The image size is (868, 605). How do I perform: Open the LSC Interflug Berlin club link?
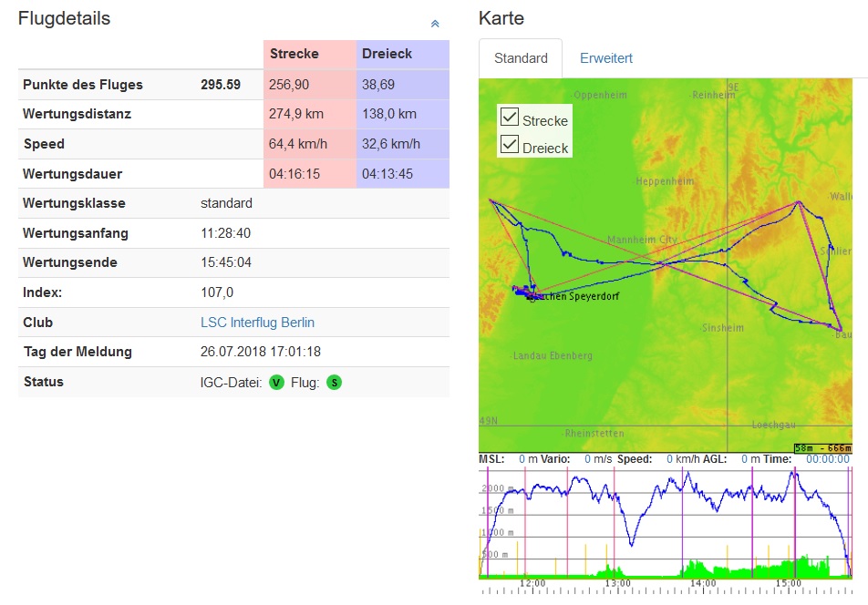tap(257, 323)
